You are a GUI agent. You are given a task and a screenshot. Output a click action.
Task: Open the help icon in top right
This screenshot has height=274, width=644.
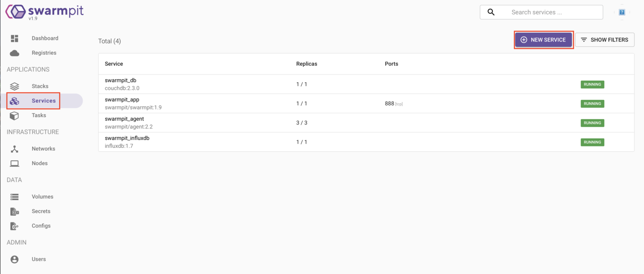(622, 13)
